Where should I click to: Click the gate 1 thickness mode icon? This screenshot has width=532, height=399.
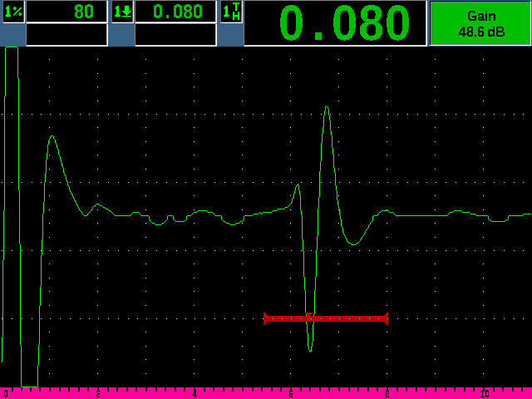(x=230, y=12)
